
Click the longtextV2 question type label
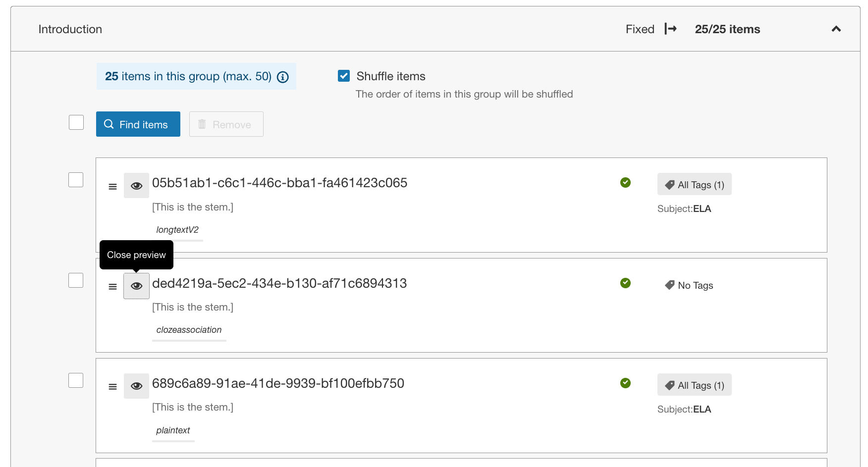click(177, 230)
